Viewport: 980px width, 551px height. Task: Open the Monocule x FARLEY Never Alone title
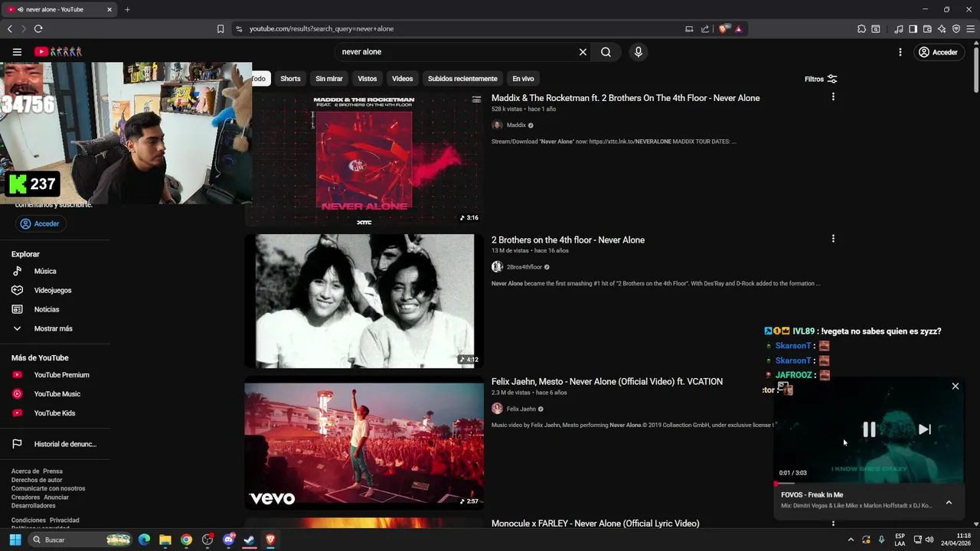596,523
